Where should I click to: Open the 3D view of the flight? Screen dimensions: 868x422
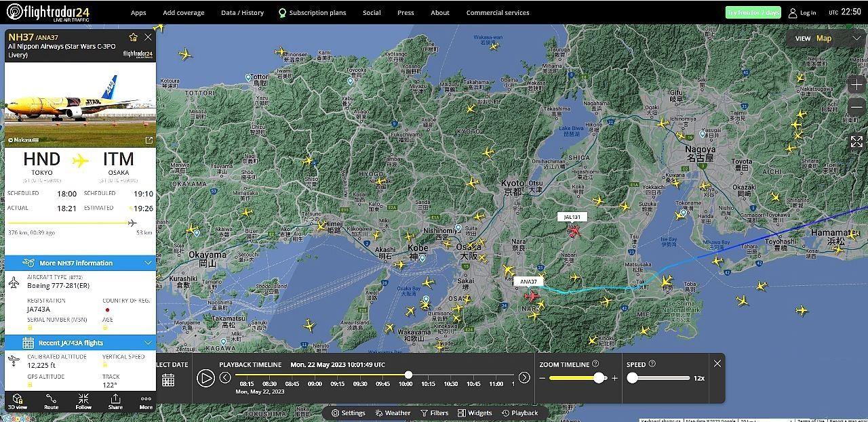(x=18, y=402)
